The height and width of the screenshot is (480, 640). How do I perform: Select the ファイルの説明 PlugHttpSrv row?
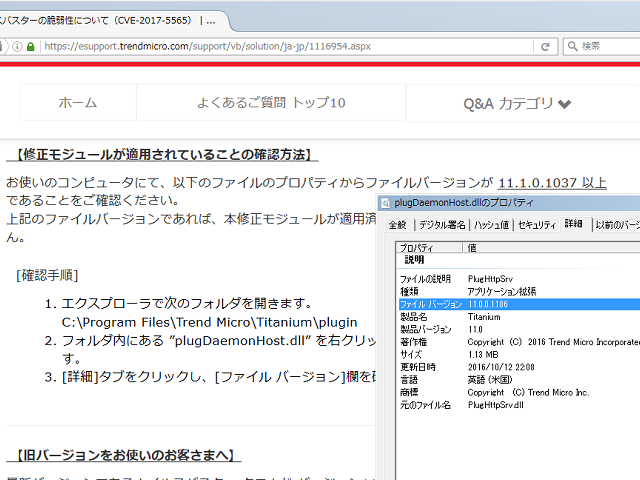click(519, 279)
